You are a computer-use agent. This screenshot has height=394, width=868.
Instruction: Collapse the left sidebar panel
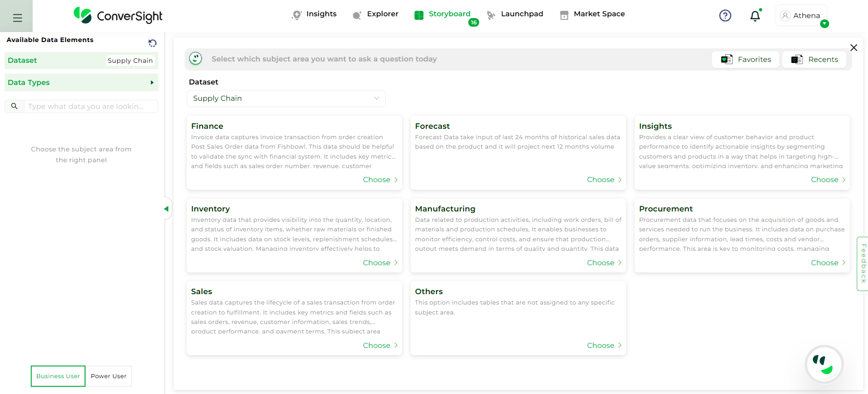[x=166, y=209]
